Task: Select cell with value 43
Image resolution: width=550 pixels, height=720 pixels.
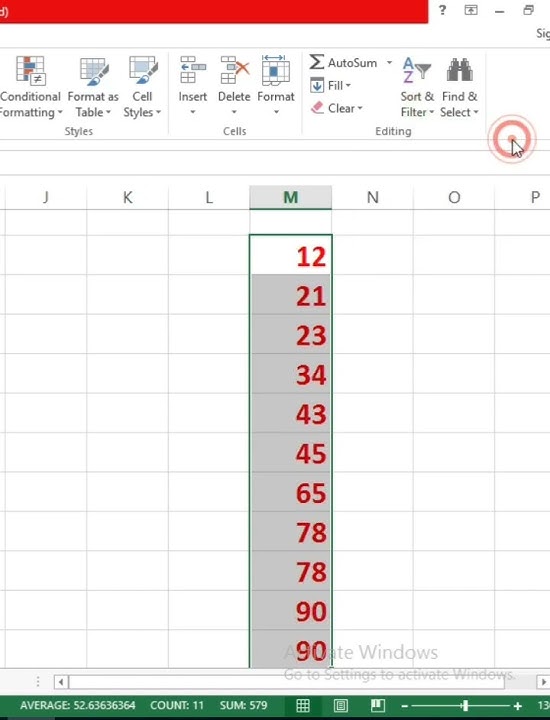Action: (291, 413)
